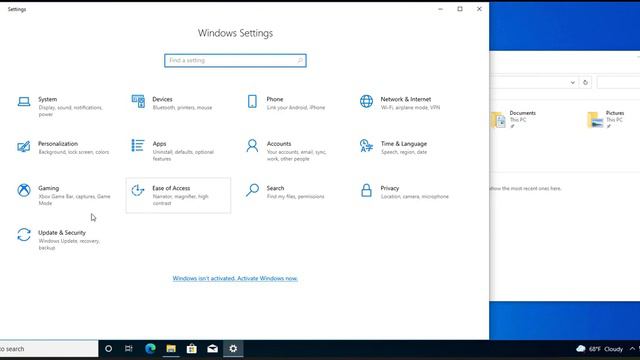This screenshot has width=640, height=360.
Task: Open Microsoft Store from the taskbar
Action: click(191, 349)
